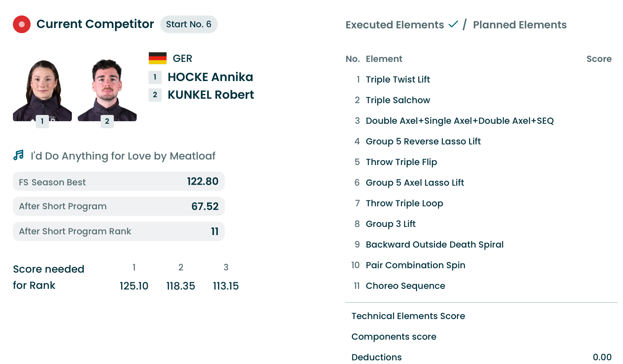Select the FS Season Best row
623x364 pixels.
click(119, 181)
